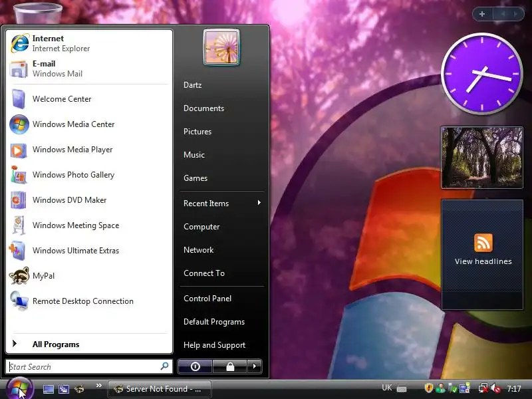Viewport: 532px width, 399px height.
Task: Open Default Programs
Action: (x=221, y=322)
